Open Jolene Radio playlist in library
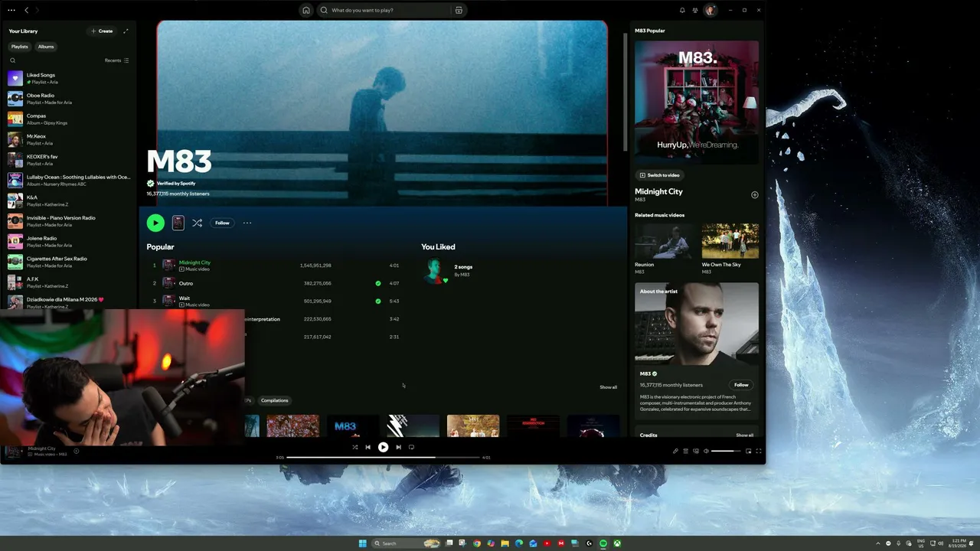This screenshot has height=551, width=980. (69, 241)
